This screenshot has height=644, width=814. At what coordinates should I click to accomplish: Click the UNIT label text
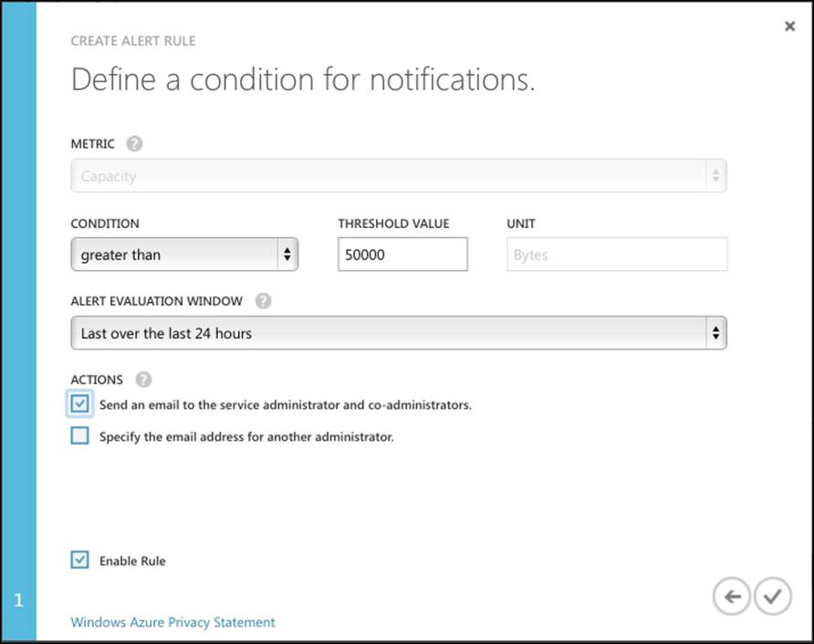point(521,223)
